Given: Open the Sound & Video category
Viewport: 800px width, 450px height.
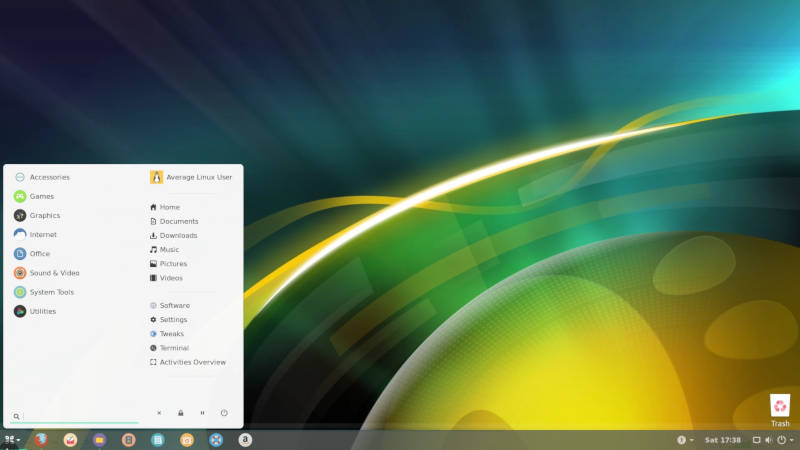Looking at the screenshot, I should (46, 273).
